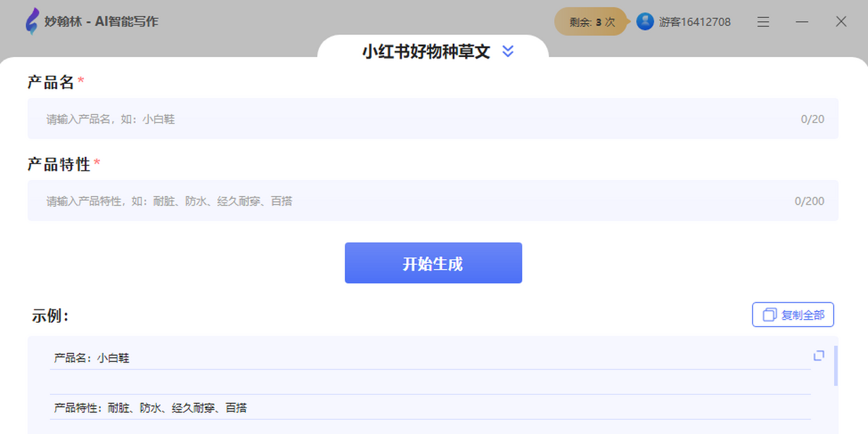The width and height of the screenshot is (868, 434).
Task: Click the 0/20 character counter
Action: coord(812,119)
